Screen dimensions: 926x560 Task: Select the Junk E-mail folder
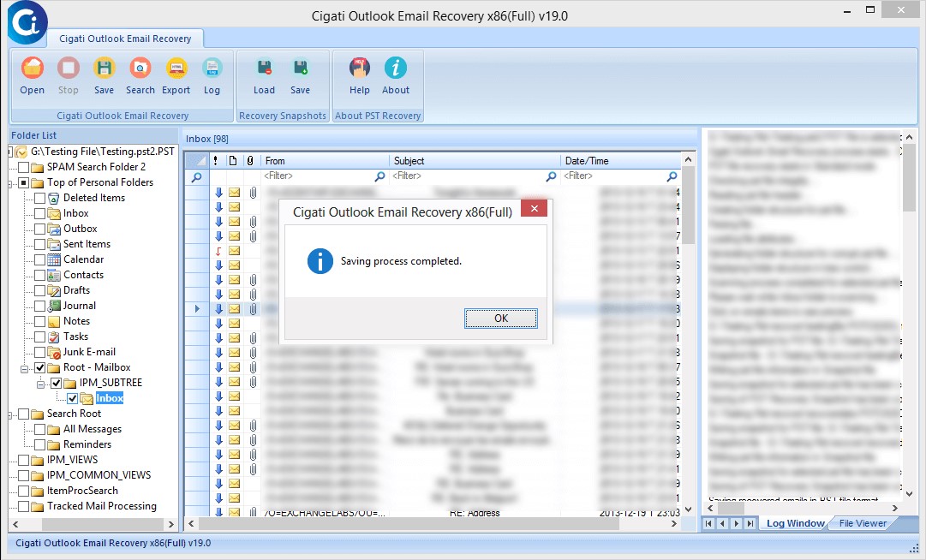point(89,352)
